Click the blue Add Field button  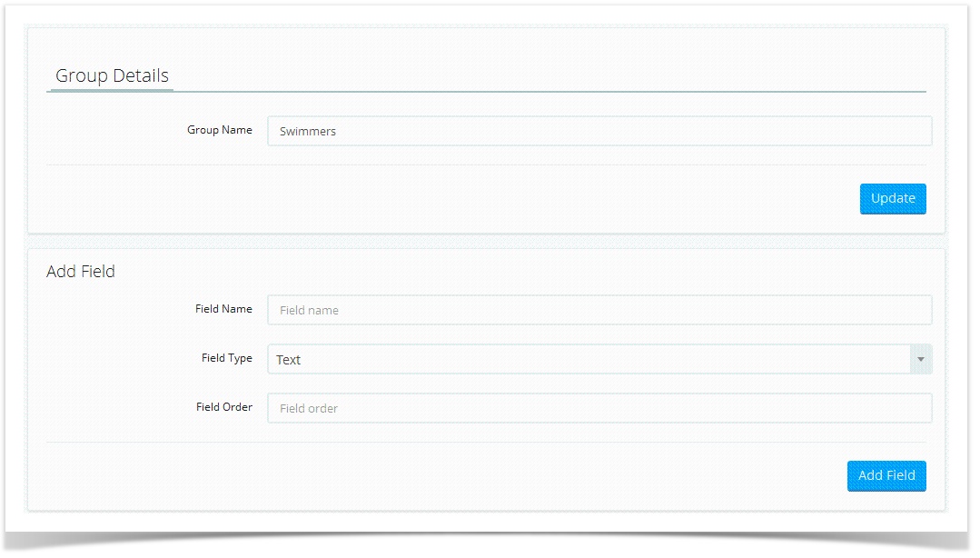pos(886,475)
